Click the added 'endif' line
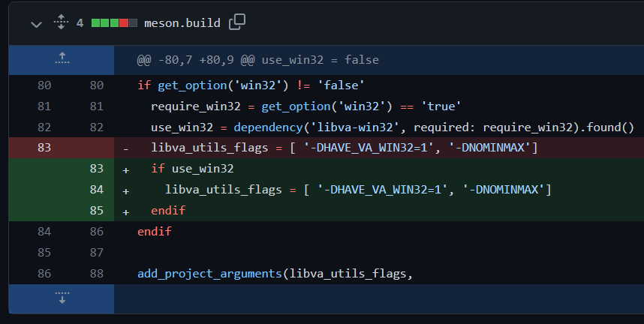Viewport: 644px width, 324px height. coord(168,210)
